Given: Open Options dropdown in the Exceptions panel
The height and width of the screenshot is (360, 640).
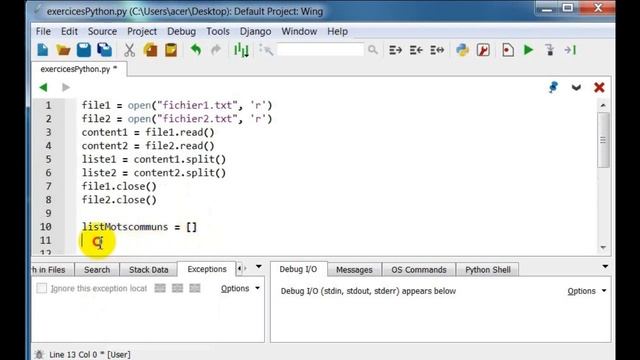Looking at the screenshot, I should click(240, 288).
